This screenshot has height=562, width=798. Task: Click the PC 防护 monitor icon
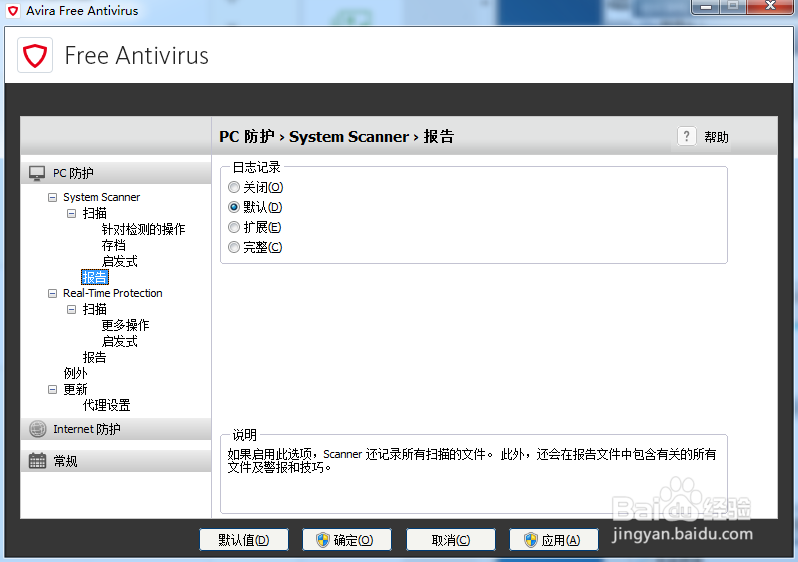[x=37, y=173]
